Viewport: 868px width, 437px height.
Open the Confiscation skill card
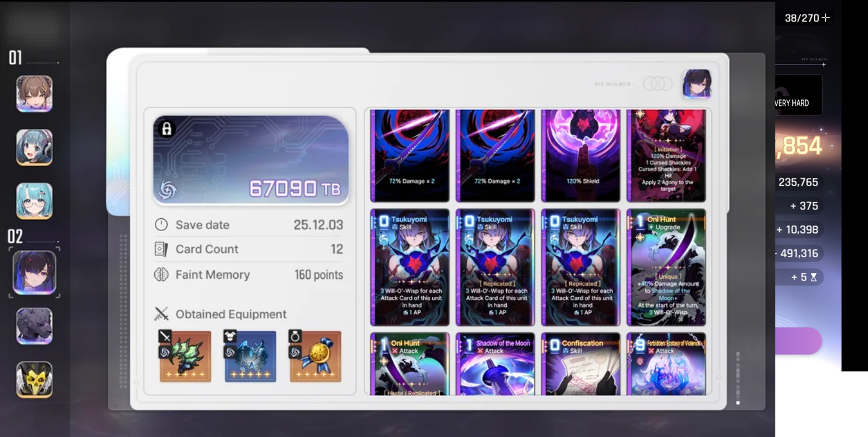(x=581, y=364)
